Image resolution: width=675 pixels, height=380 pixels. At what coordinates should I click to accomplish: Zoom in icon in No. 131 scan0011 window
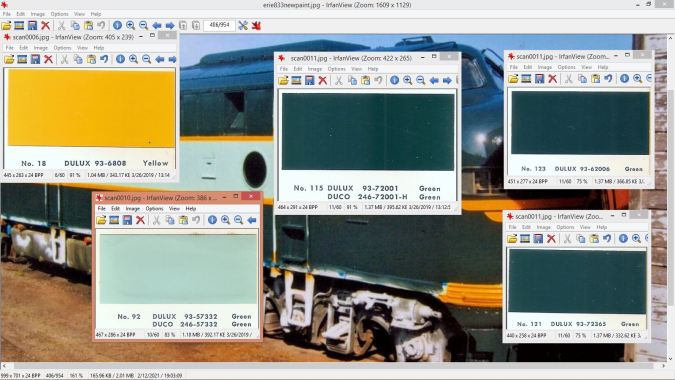pyautogui.click(x=636, y=238)
